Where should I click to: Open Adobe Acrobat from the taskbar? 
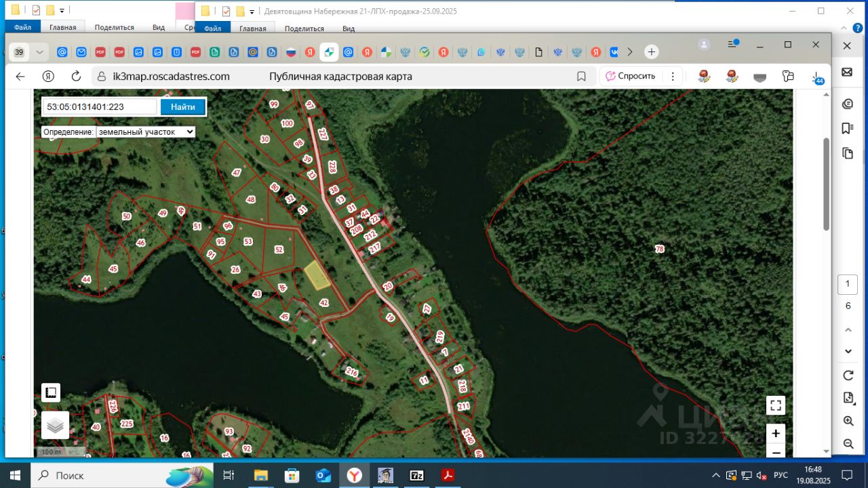coord(448,475)
